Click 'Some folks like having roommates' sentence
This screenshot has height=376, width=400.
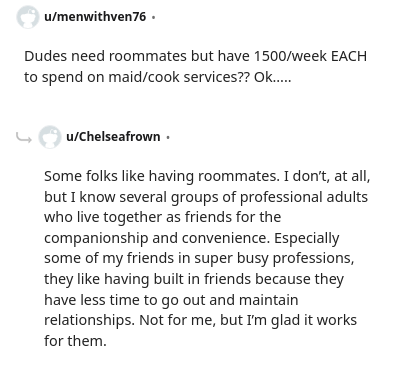(x=162, y=176)
